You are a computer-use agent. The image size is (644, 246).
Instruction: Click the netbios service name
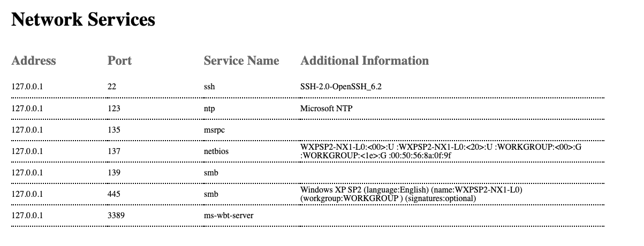pos(216,151)
